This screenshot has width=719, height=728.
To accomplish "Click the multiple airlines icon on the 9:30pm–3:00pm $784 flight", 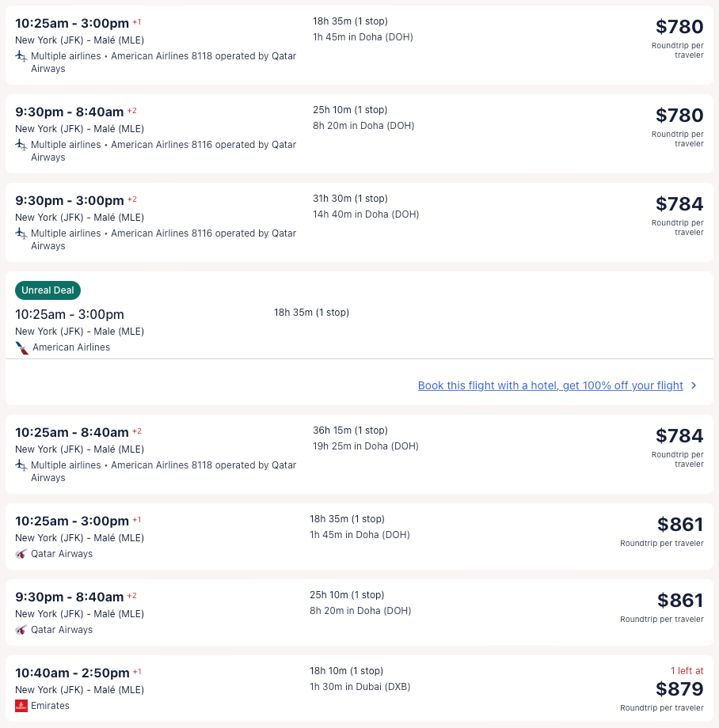I will (x=21, y=233).
